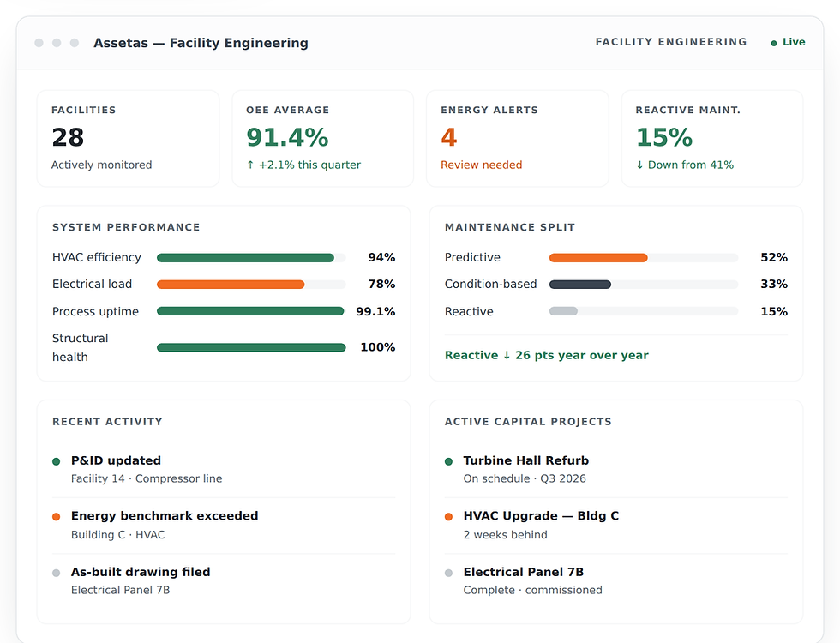Viewport: 840px width, 643px height.
Task: Click the Review needed link
Action: (481, 165)
